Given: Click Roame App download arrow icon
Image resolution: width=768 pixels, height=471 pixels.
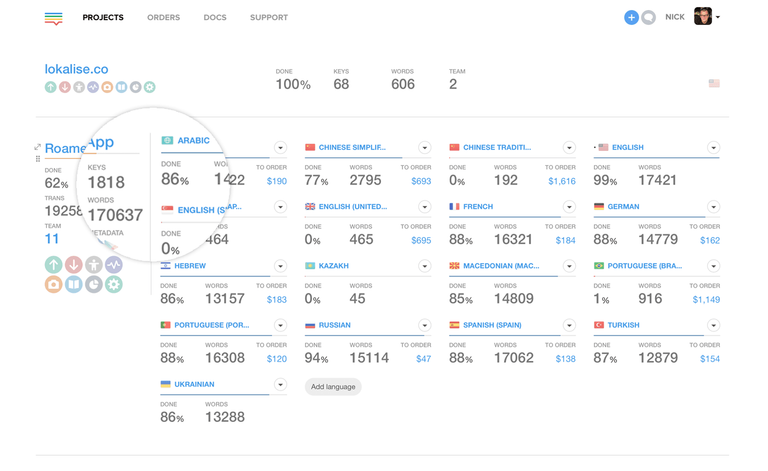Looking at the screenshot, I should click(x=74, y=265).
